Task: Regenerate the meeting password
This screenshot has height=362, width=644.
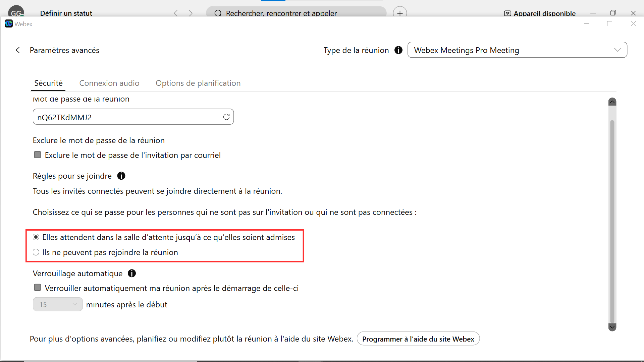Action: 226,117
